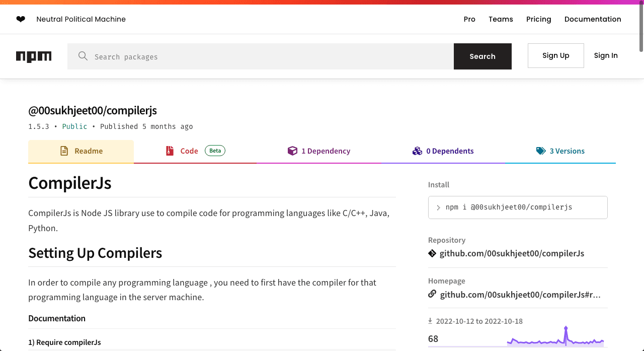The height and width of the screenshot is (351, 644).
Task: Open the Homepage github readme link
Action: (x=520, y=295)
